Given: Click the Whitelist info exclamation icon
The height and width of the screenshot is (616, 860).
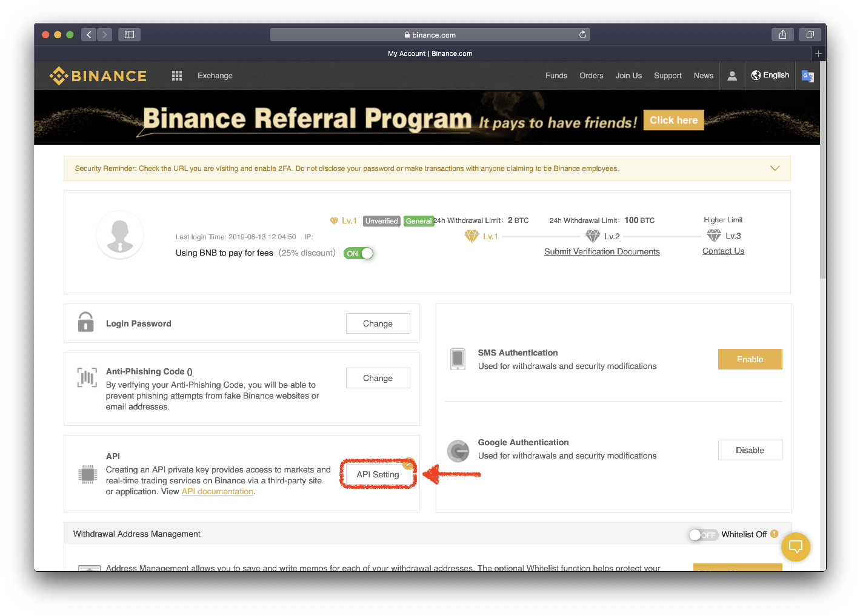Looking at the screenshot, I should [x=775, y=534].
